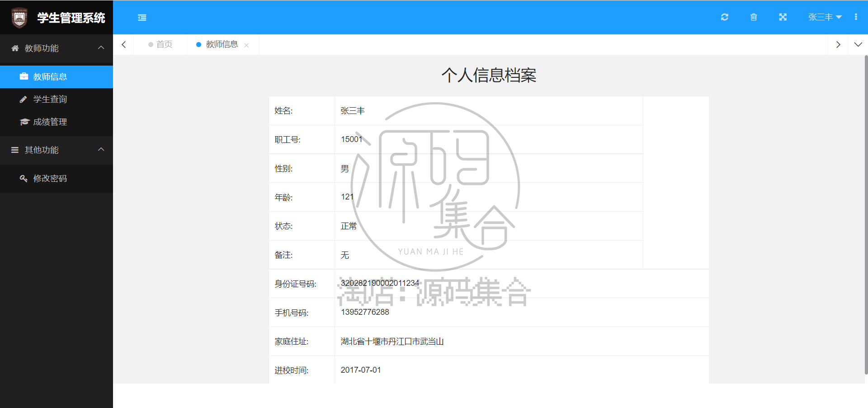Click the 家庭住址: label

[292, 341]
